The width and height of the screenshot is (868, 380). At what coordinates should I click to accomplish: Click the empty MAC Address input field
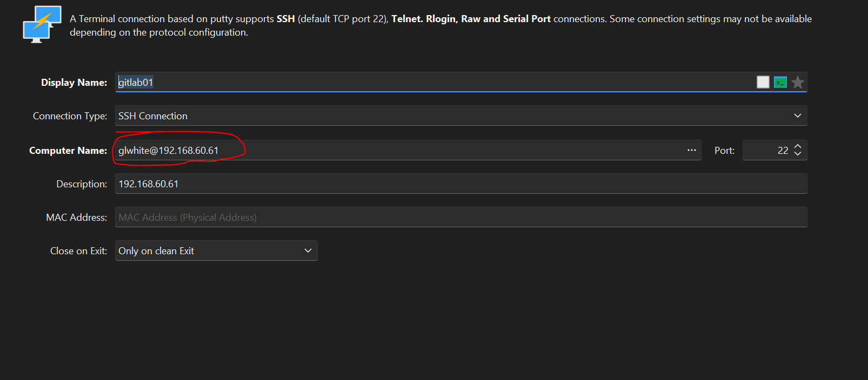459,218
